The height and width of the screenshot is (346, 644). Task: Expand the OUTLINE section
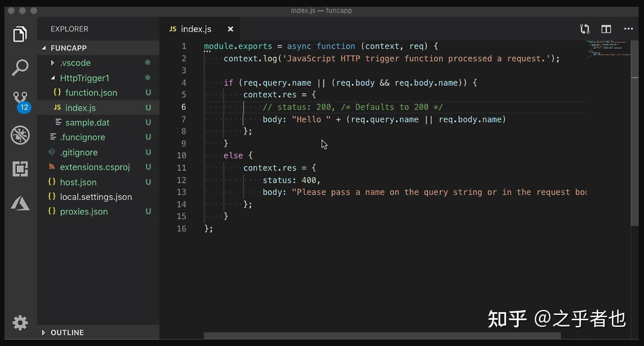tap(98, 333)
